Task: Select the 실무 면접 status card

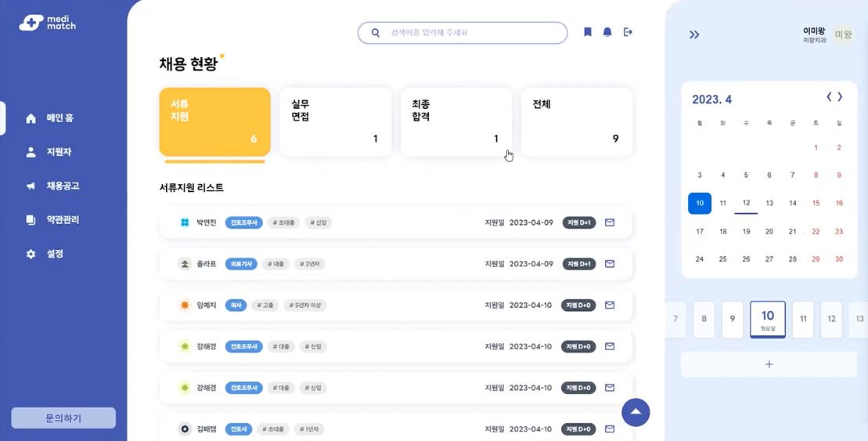Action: tap(335, 121)
